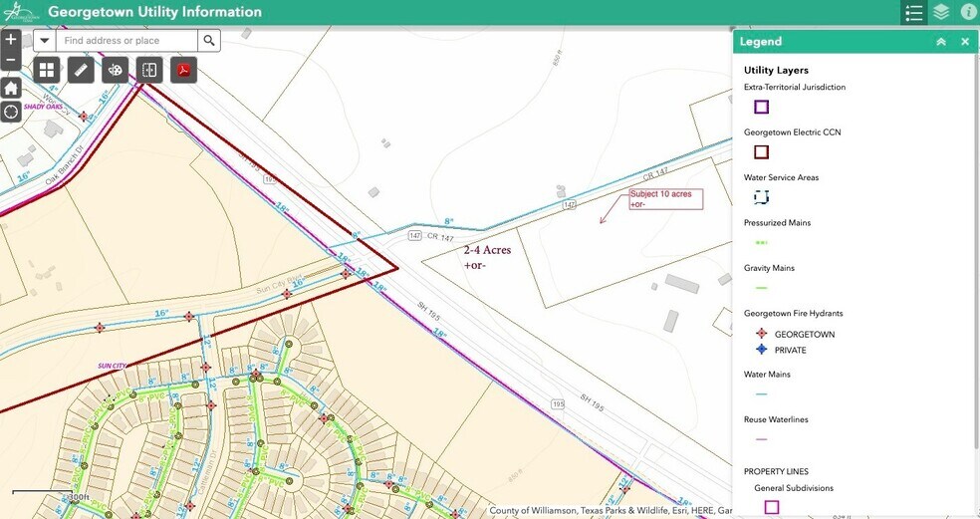This screenshot has width=980, height=519.
Task: Open the PDF print export tool
Action: [x=184, y=70]
